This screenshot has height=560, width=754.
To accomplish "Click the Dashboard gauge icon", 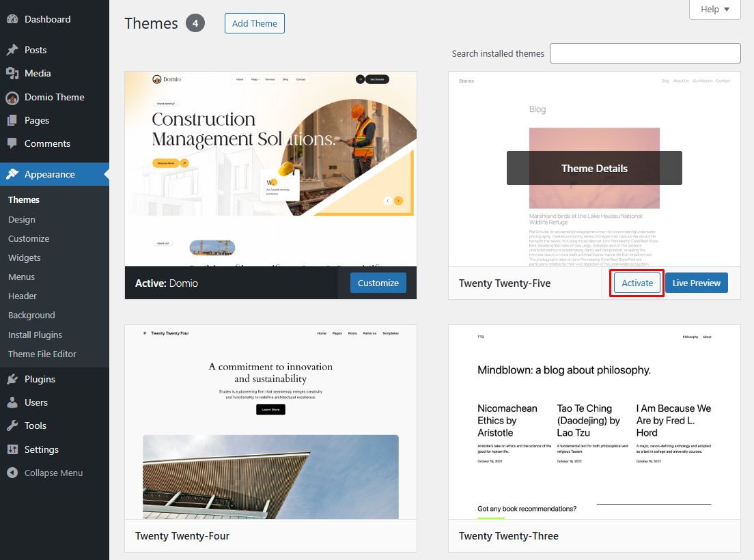I will 12,19.
